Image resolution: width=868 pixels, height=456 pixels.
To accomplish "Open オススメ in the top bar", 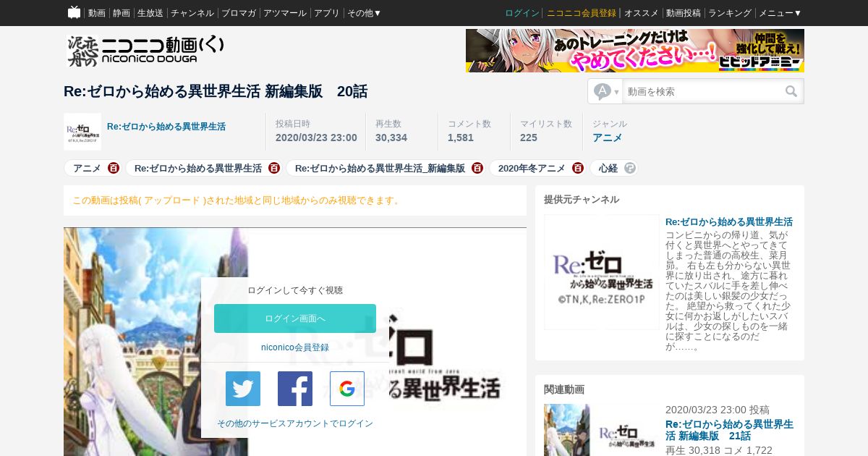I will (642, 13).
